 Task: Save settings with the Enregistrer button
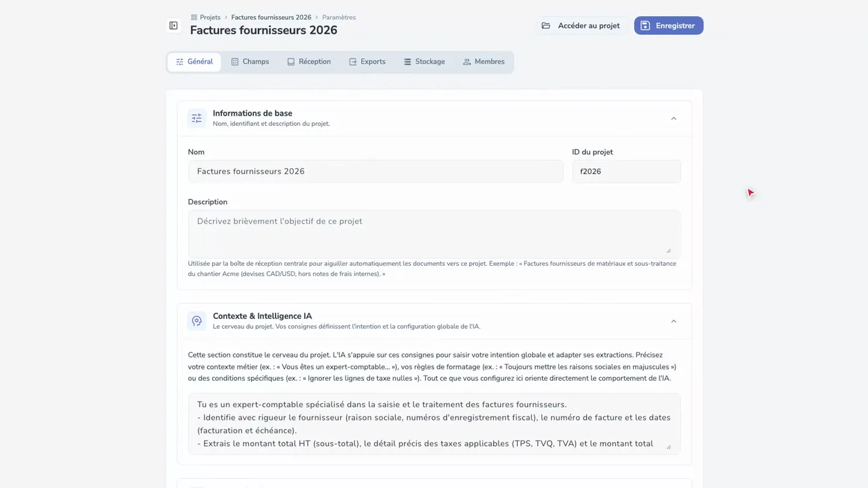(x=668, y=25)
